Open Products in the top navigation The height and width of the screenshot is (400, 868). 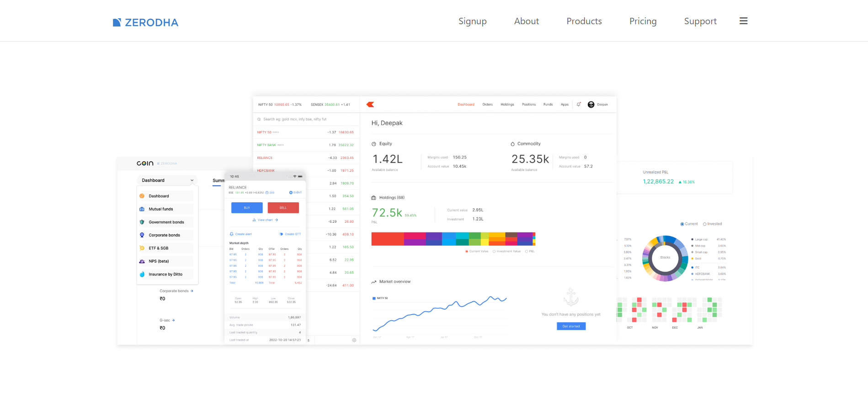pos(584,21)
